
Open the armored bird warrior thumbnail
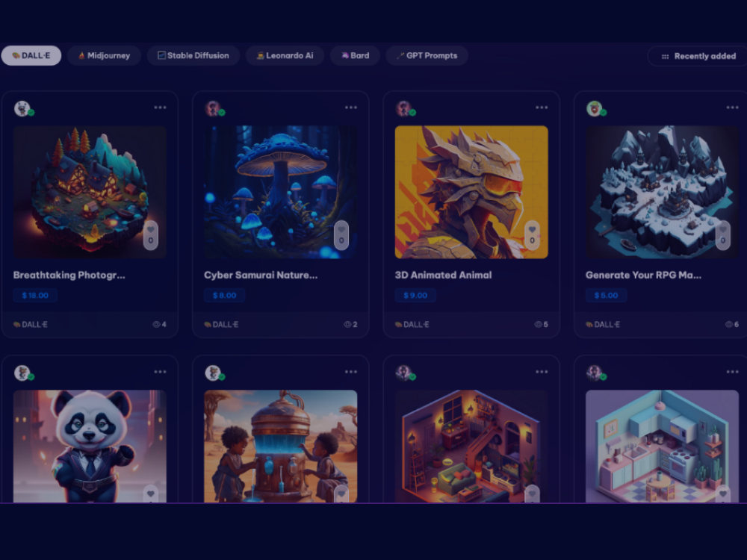coord(471,192)
